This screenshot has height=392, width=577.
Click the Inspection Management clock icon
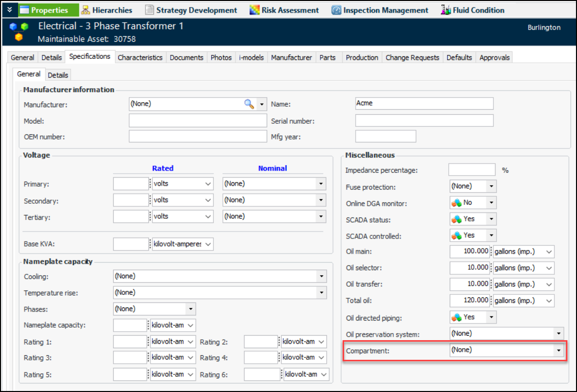point(336,10)
